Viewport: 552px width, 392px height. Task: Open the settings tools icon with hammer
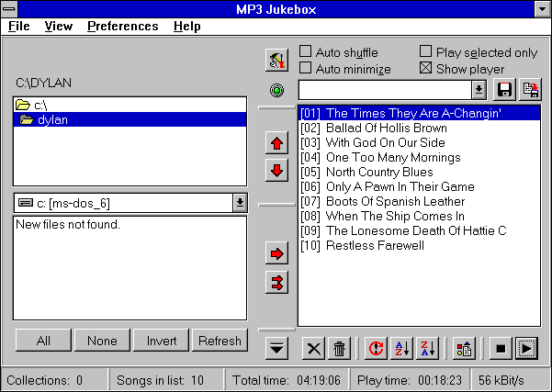276,61
